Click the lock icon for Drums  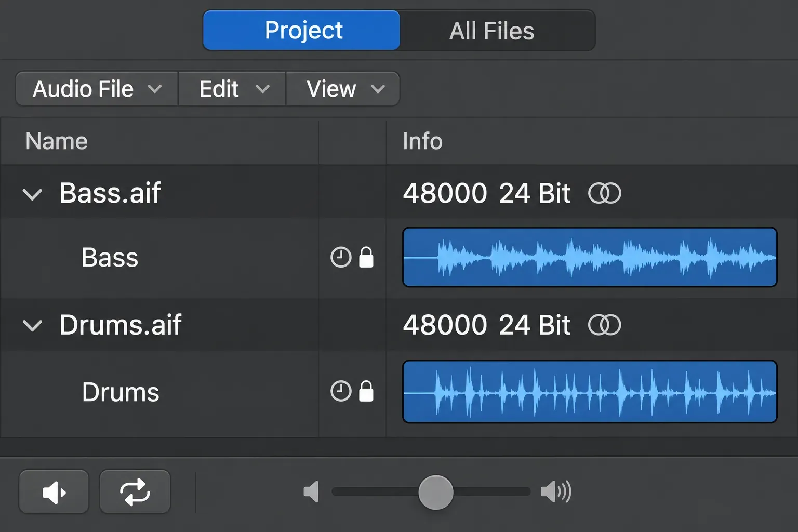click(366, 391)
